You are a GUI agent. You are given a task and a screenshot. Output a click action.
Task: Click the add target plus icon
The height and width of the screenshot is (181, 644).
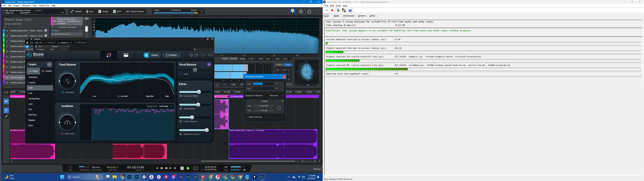point(49,64)
